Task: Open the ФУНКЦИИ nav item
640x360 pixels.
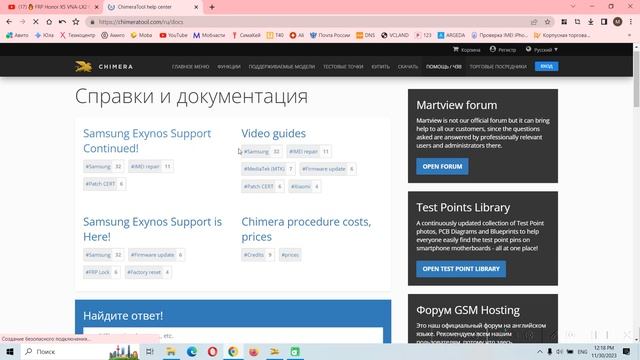Action: coord(229,67)
